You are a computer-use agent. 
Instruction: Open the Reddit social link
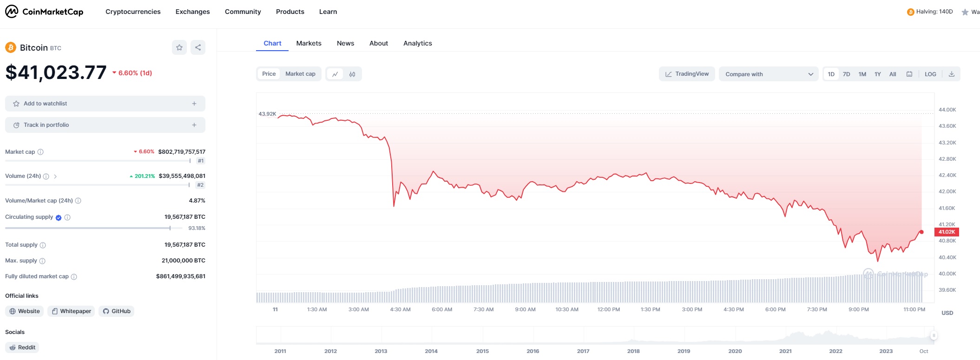22,347
